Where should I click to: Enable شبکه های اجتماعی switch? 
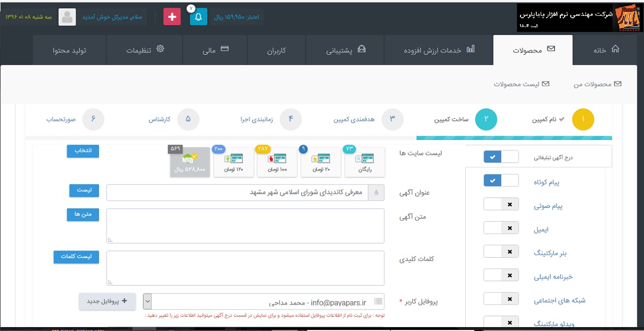501,299
